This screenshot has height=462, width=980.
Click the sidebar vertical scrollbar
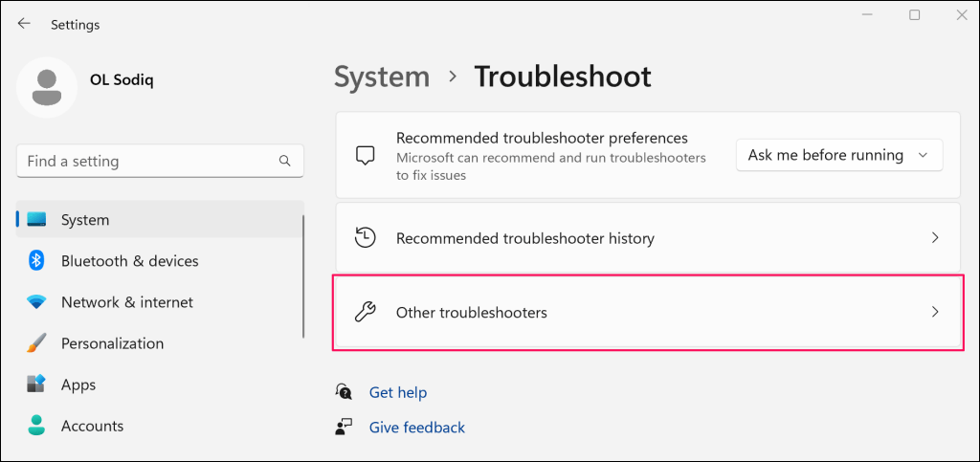(x=303, y=277)
